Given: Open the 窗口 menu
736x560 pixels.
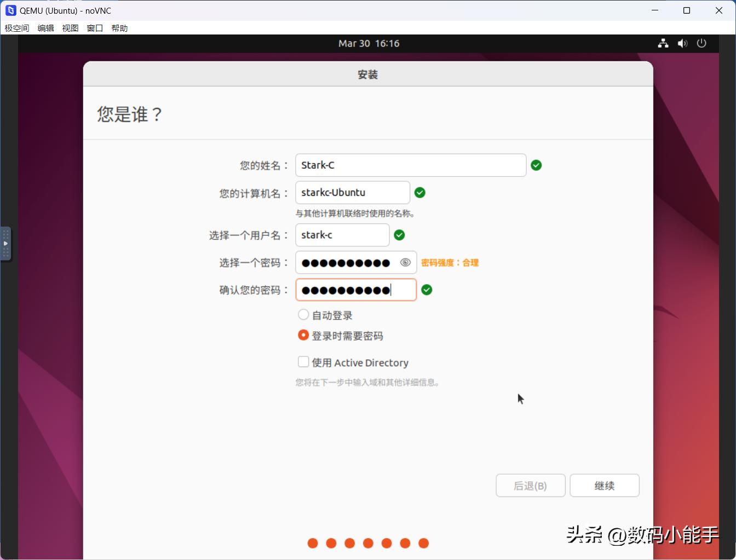Looking at the screenshot, I should click(x=95, y=28).
